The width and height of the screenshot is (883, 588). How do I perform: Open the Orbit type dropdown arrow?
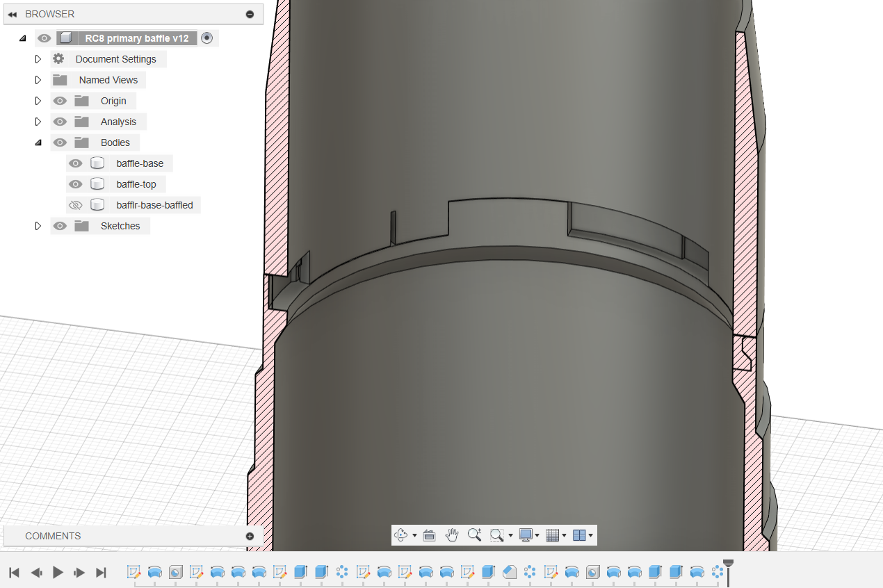[x=414, y=536]
